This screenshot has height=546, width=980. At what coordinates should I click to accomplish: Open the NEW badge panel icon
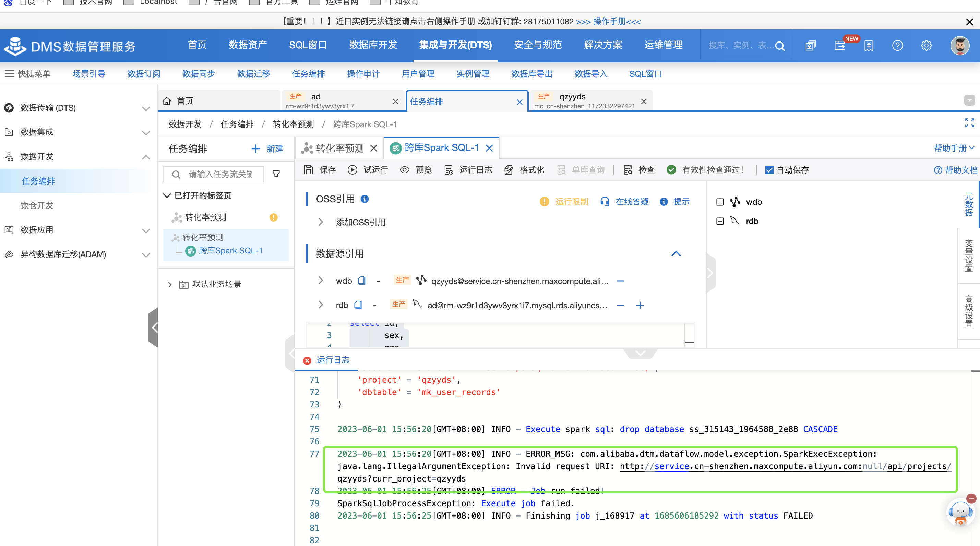[x=840, y=46]
